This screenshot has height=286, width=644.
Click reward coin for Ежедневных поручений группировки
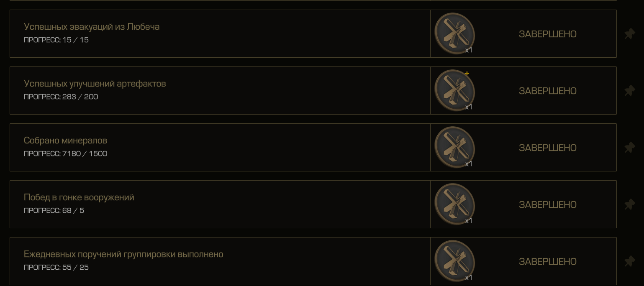tap(454, 261)
